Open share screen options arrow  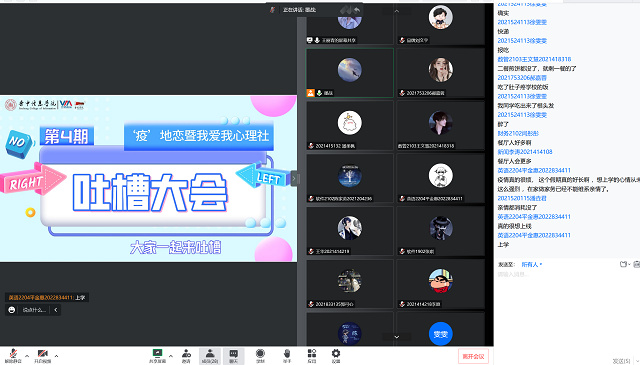tap(171, 356)
